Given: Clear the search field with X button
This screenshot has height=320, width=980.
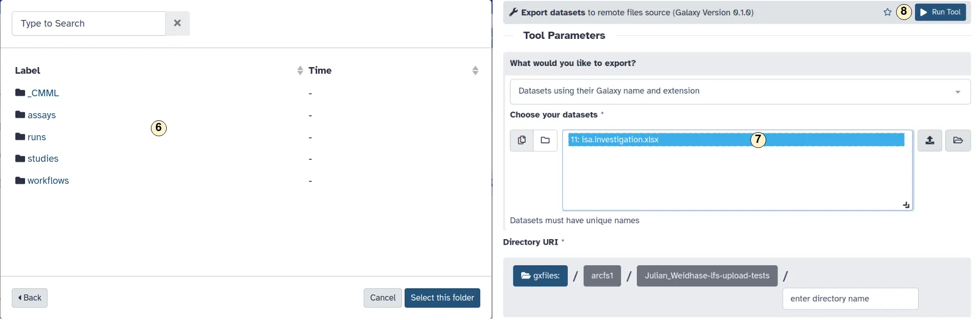Looking at the screenshot, I should tap(177, 24).
